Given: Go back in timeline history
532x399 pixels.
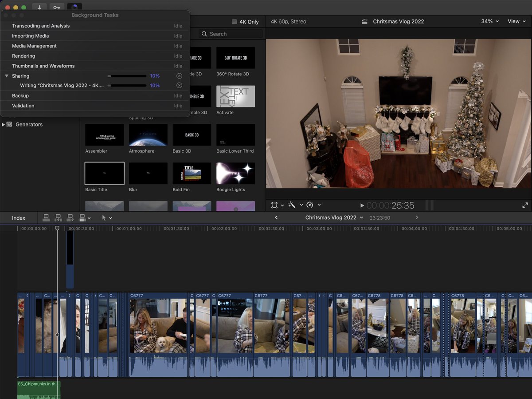Looking at the screenshot, I should 276,217.
